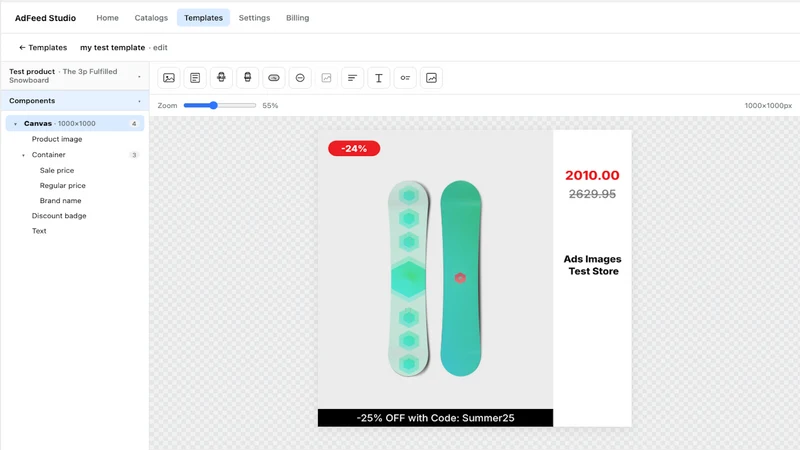Click the red 2010.00 sale price
The height and width of the screenshot is (450, 800).
592,175
